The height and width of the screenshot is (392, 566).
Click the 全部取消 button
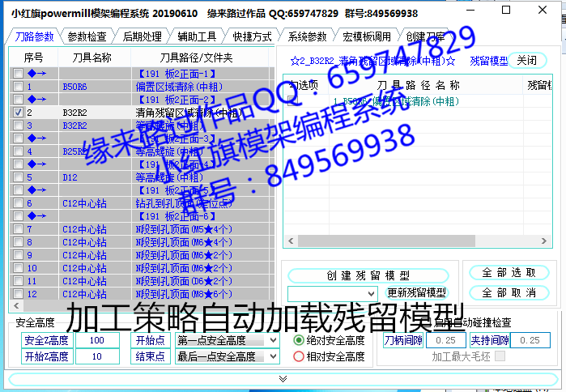pyautogui.click(x=509, y=292)
